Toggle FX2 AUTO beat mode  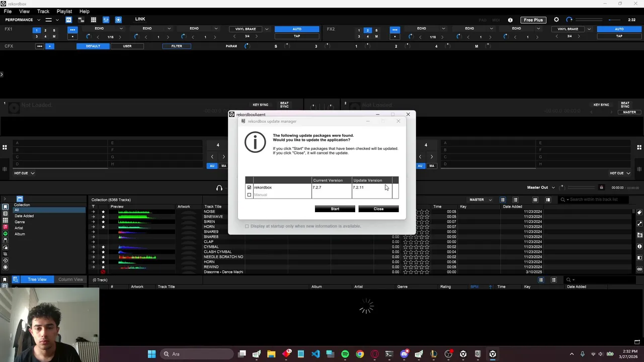619,29
